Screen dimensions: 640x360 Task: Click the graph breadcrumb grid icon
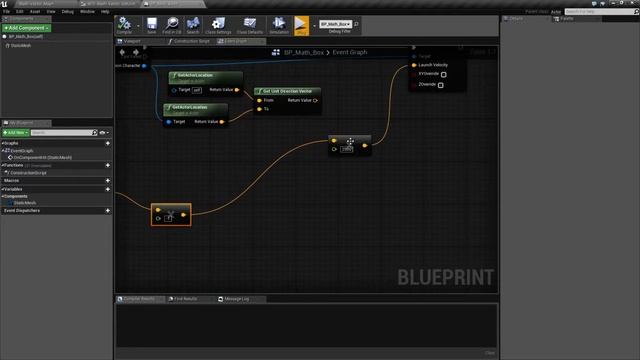pyautogui.click(x=276, y=52)
